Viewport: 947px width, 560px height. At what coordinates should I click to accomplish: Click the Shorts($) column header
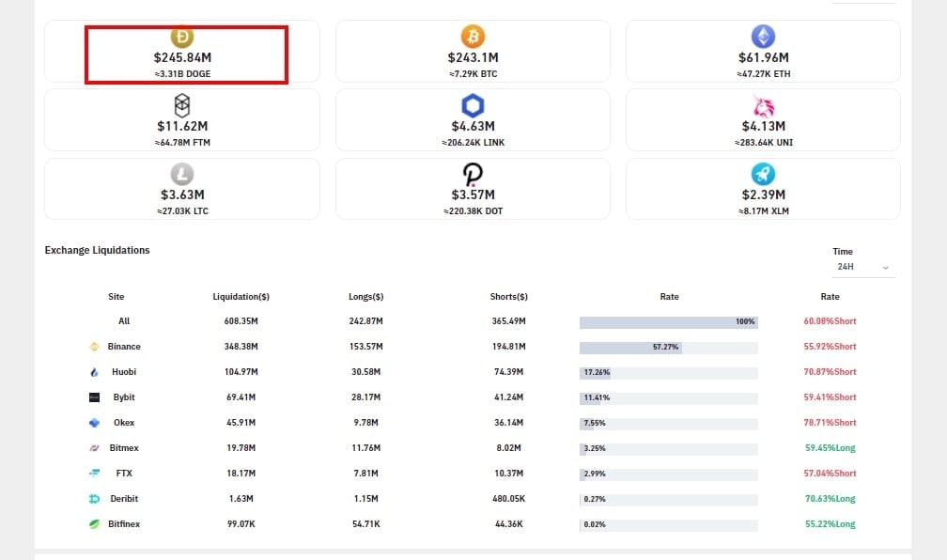[x=508, y=297]
